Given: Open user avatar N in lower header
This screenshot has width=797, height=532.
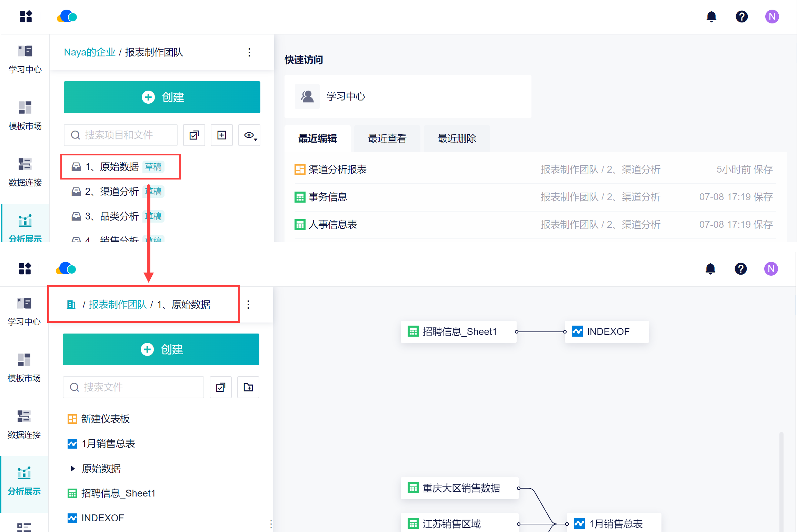Looking at the screenshot, I should coord(771,269).
